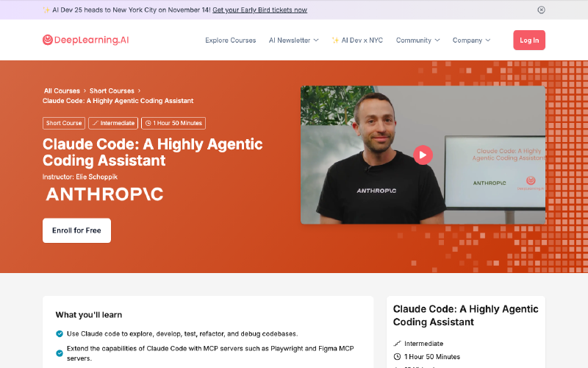This screenshot has height=368, width=588.
Task: Click the 'What you'll learn' heading
Action: (89, 315)
